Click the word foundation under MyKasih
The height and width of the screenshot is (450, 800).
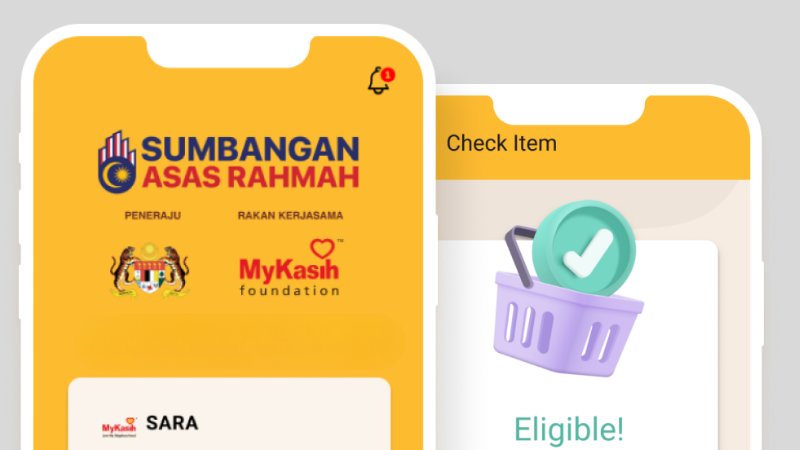click(289, 290)
